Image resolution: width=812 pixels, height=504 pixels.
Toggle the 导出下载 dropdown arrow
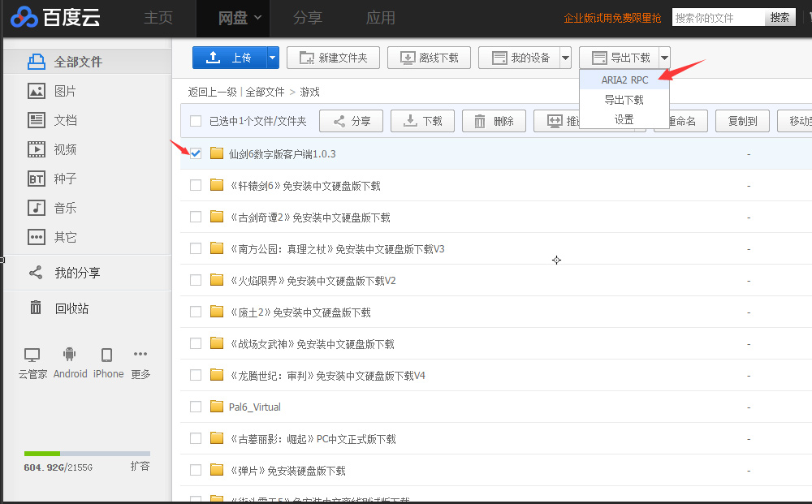pyautogui.click(x=664, y=58)
